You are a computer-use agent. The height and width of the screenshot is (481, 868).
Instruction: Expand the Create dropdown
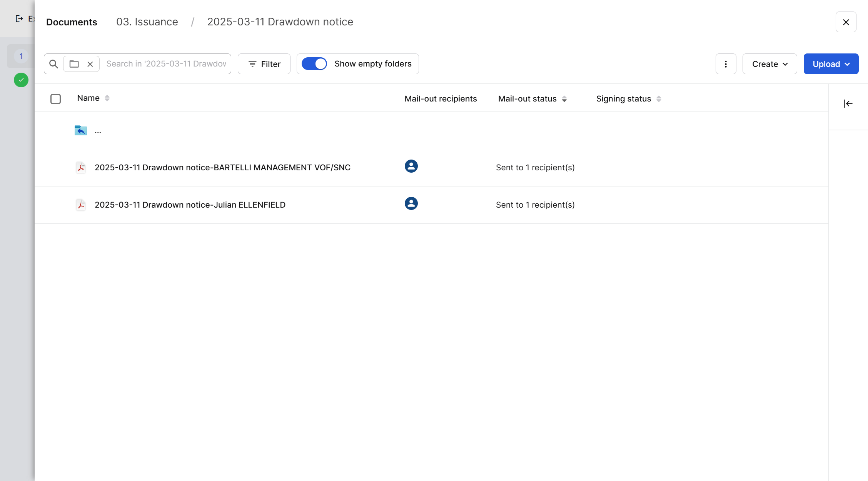click(770, 64)
